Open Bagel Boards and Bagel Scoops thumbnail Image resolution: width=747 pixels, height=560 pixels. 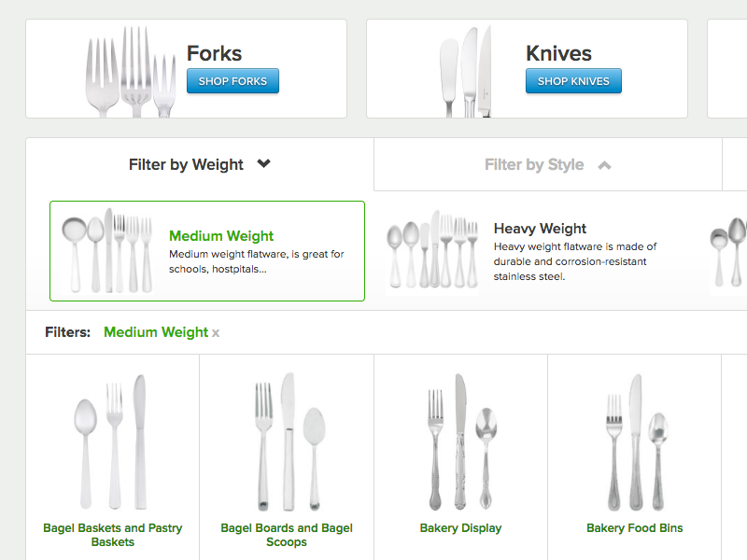(x=287, y=441)
